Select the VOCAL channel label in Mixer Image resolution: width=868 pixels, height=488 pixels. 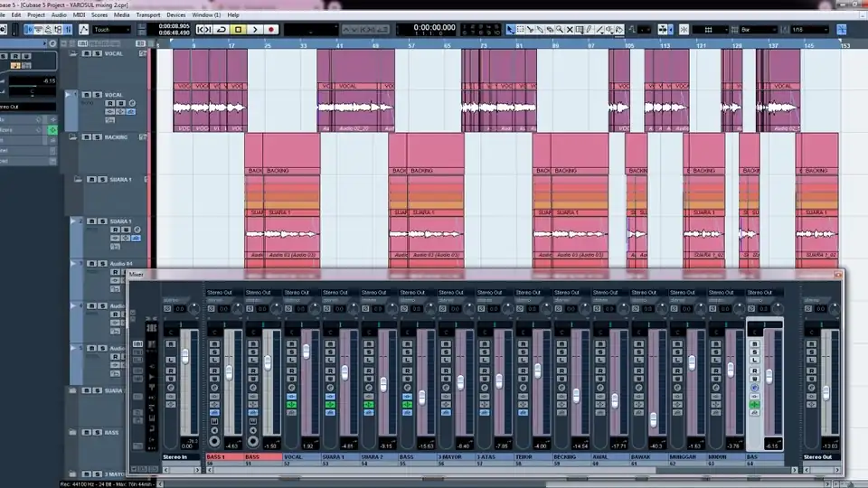(301, 457)
